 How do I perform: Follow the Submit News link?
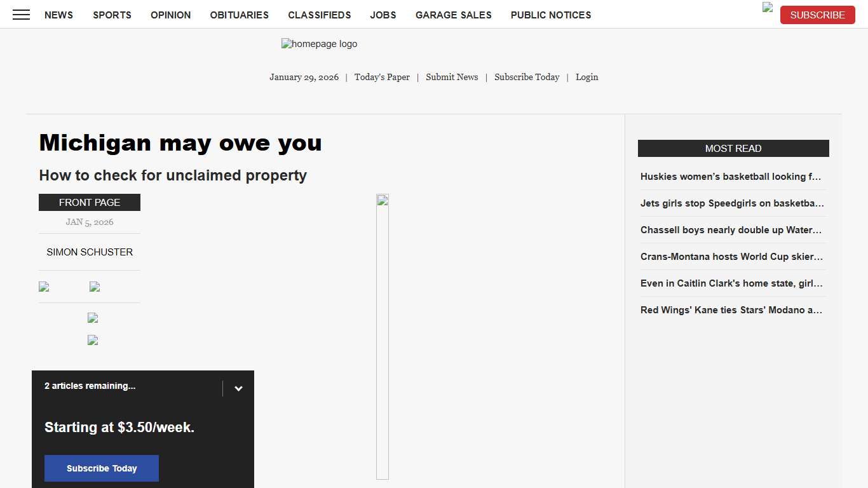[x=452, y=77]
